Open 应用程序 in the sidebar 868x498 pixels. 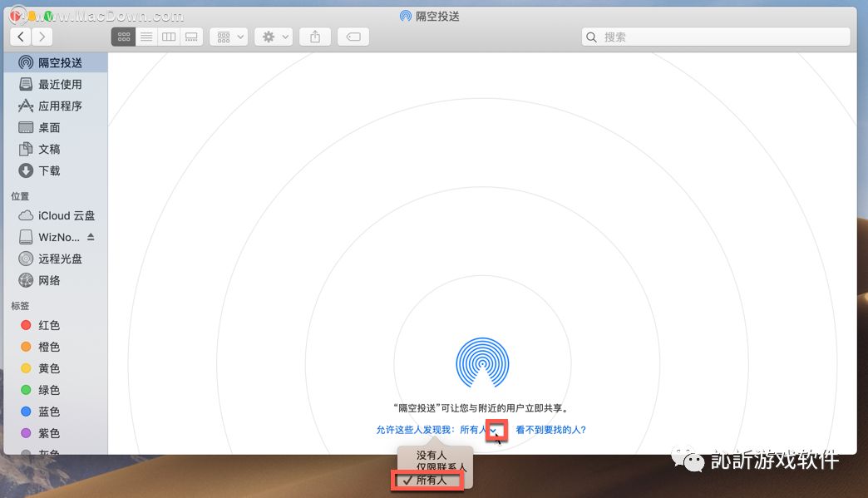point(56,106)
